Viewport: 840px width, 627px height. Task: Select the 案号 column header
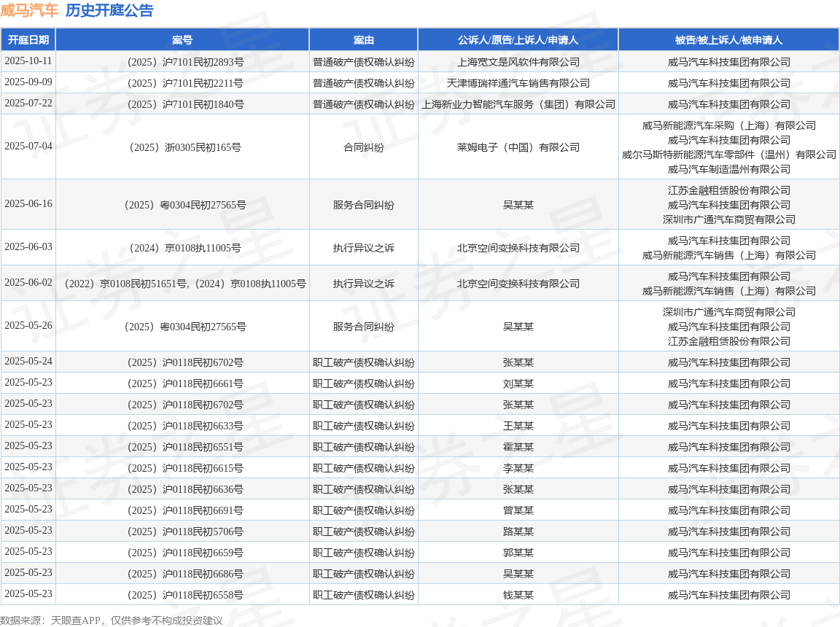tap(182, 40)
